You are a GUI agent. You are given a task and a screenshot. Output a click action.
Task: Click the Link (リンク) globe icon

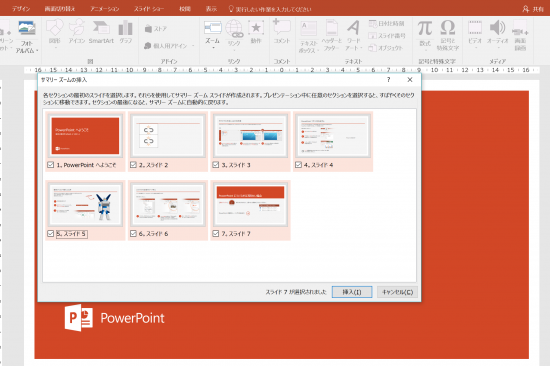pyautogui.click(x=234, y=29)
